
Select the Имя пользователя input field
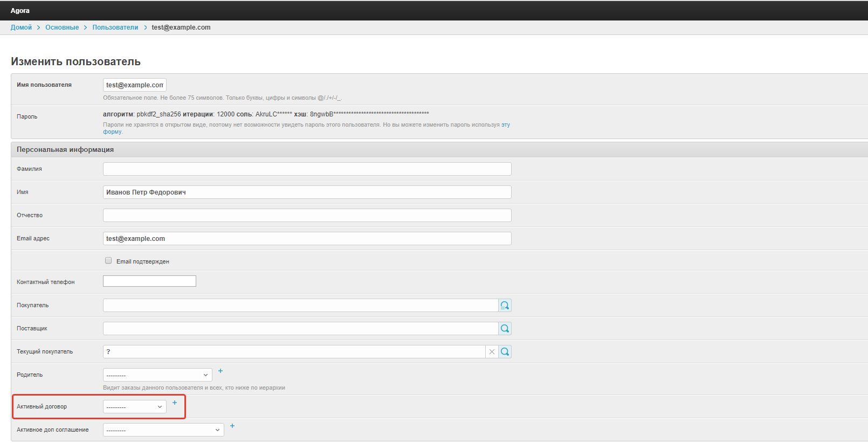coord(134,85)
